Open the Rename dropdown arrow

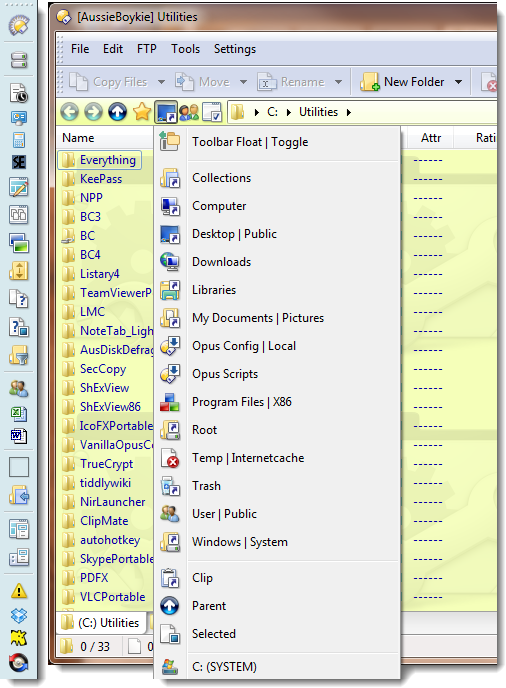pyautogui.click(x=338, y=82)
